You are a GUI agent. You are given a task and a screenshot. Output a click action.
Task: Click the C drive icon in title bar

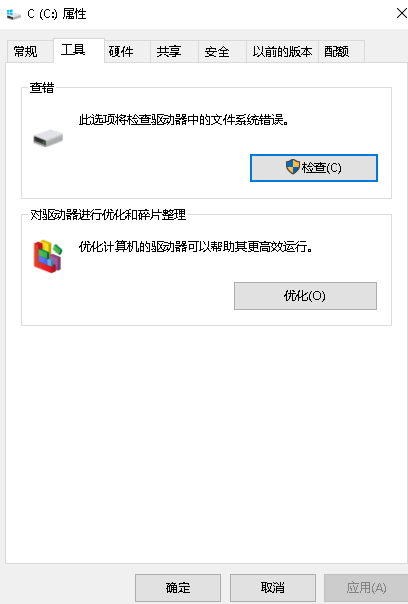13,14
